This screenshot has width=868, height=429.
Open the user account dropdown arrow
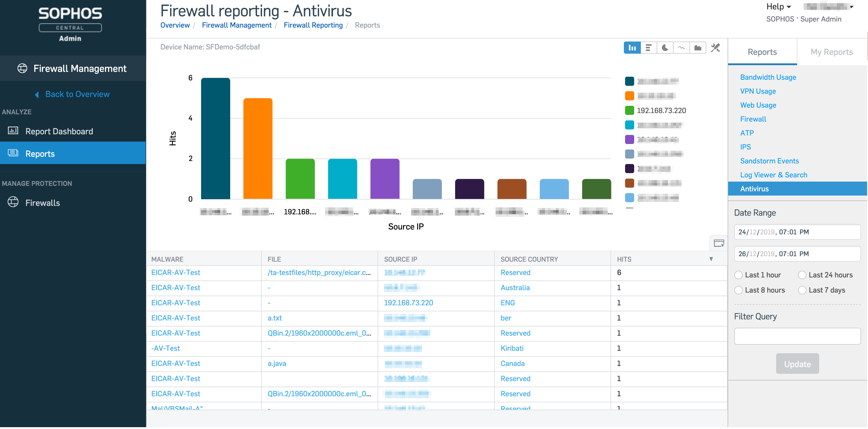(852, 7)
